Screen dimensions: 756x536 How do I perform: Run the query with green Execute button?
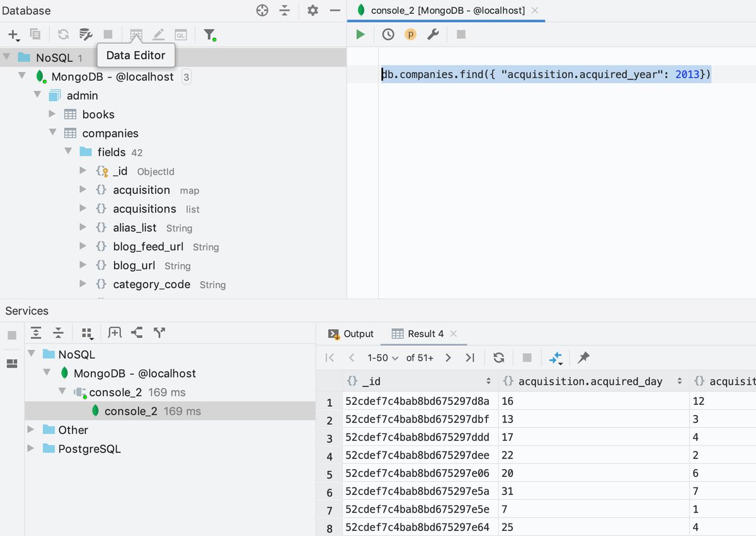(x=360, y=34)
